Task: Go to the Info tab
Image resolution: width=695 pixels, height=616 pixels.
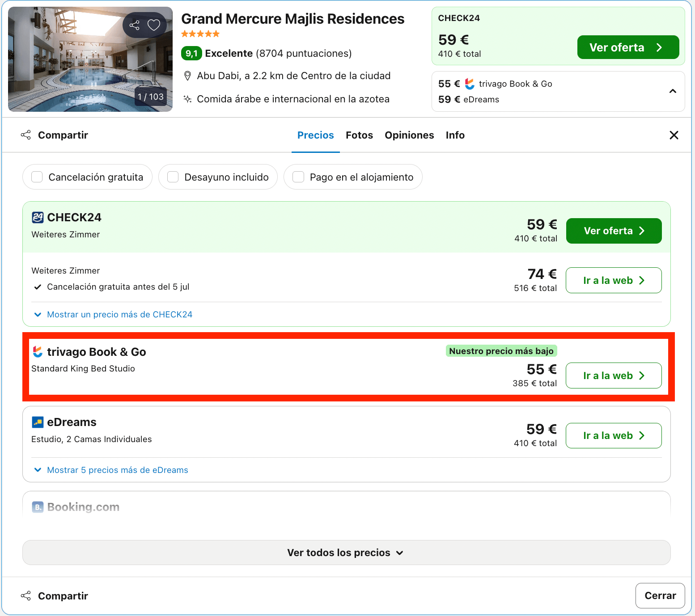Action: [455, 135]
